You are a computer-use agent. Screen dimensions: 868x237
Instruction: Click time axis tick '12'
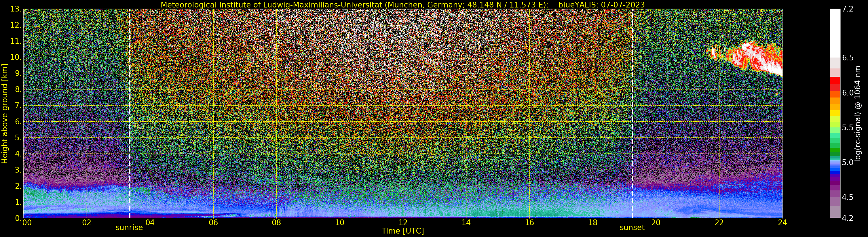(x=403, y=223)
